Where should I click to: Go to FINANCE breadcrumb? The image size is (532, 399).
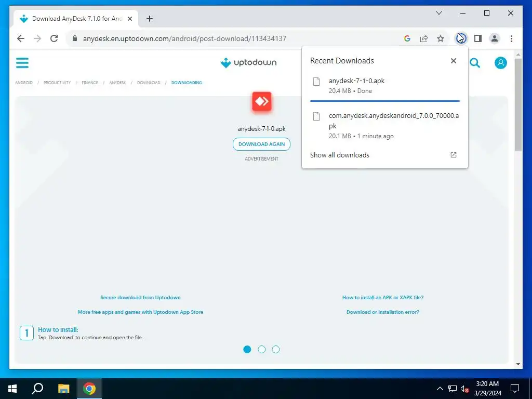[x=89, y=83]
